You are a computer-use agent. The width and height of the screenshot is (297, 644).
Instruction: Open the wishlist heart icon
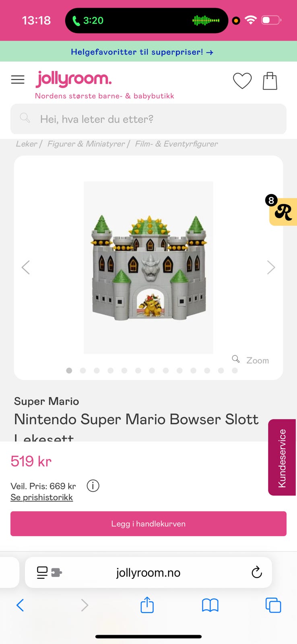(x=242, y=81)
